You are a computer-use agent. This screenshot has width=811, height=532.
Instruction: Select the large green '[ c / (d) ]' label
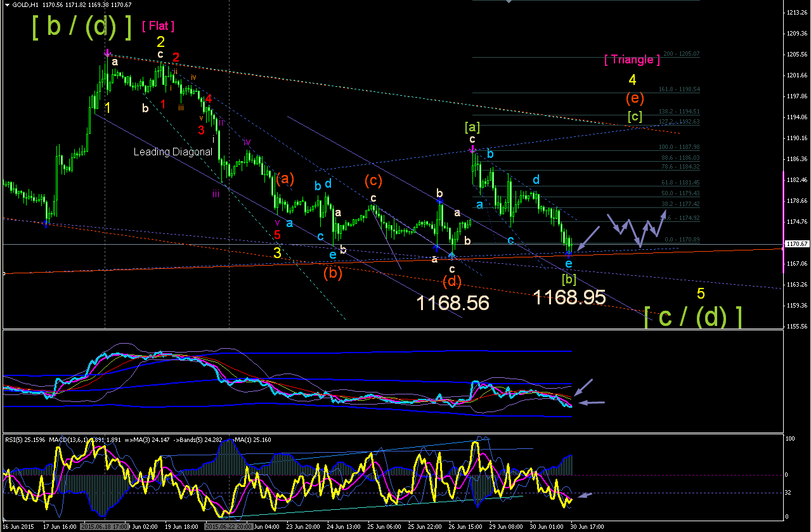tap(692, 316)
